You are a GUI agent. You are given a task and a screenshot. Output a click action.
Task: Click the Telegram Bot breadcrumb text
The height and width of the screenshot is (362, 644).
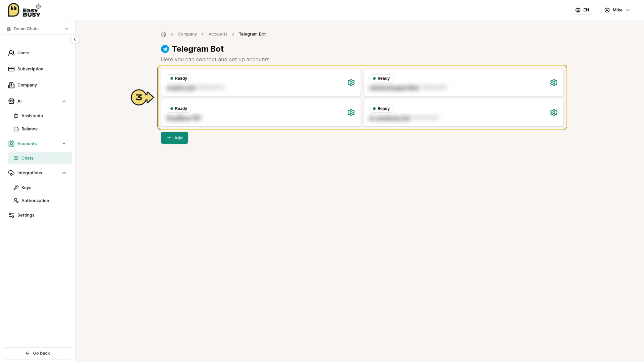click(252, 34)
